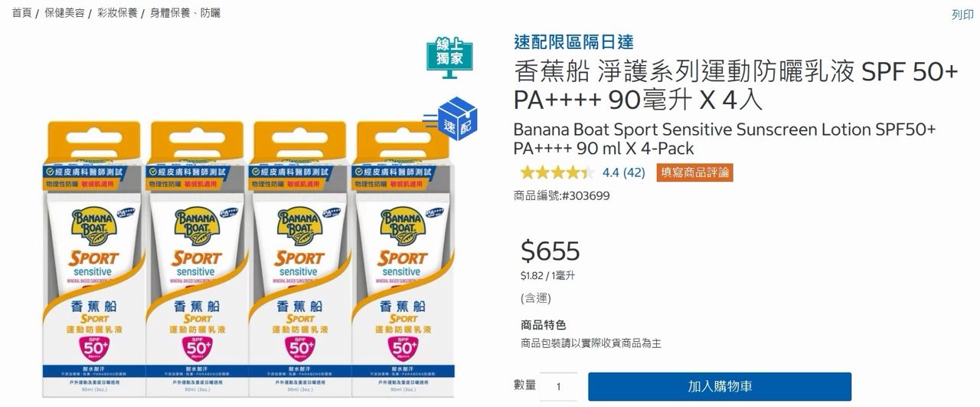Focus the 數量 quantity input field
This screenshot has height=407, width=980.
(558, 387)
